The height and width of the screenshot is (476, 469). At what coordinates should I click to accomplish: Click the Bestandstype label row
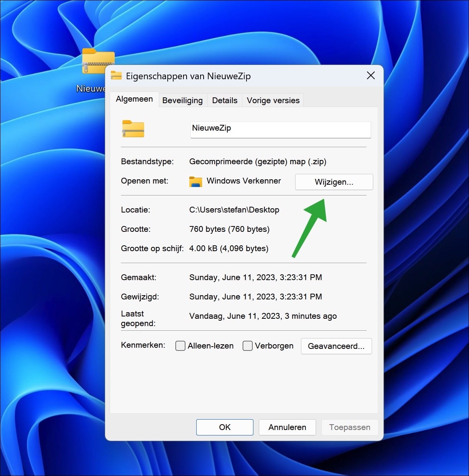click(x=147, y=161)
